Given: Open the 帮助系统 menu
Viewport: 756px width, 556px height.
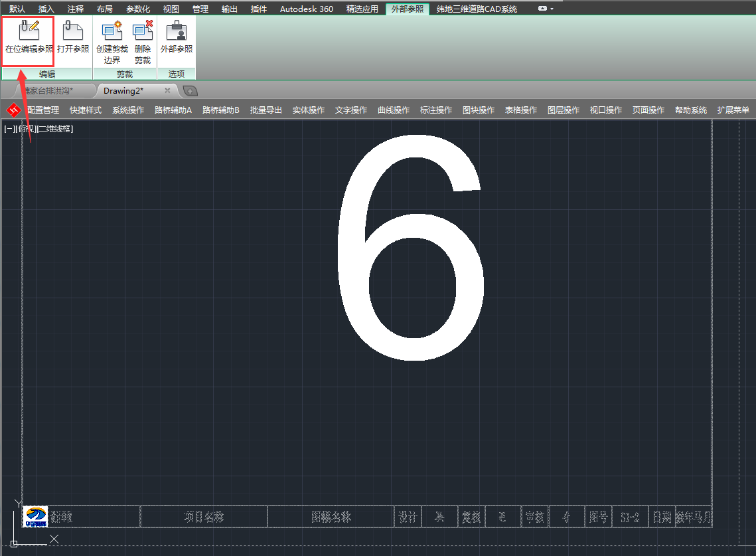Looking at the screenshot, I should click(691, 110).
